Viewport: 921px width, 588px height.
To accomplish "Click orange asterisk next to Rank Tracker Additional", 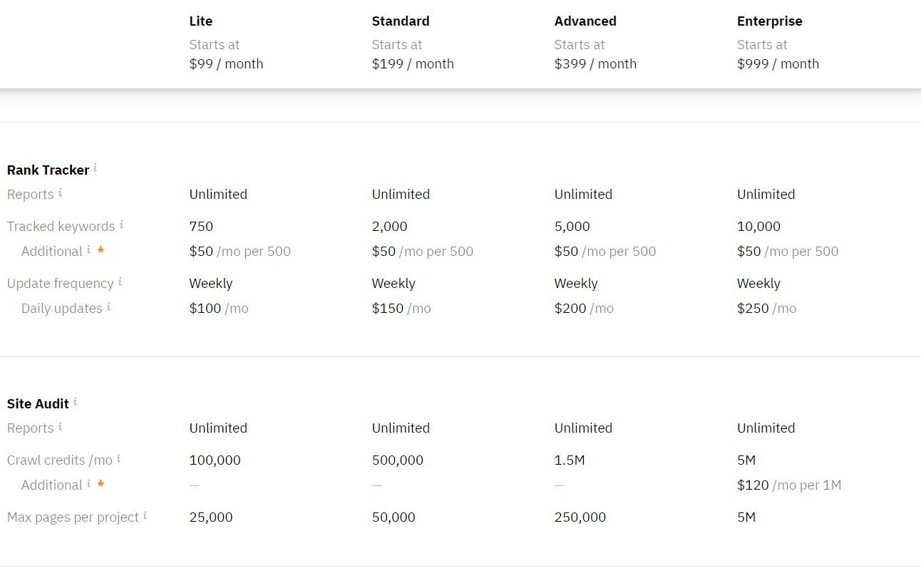I will click(x=101, y=250).
